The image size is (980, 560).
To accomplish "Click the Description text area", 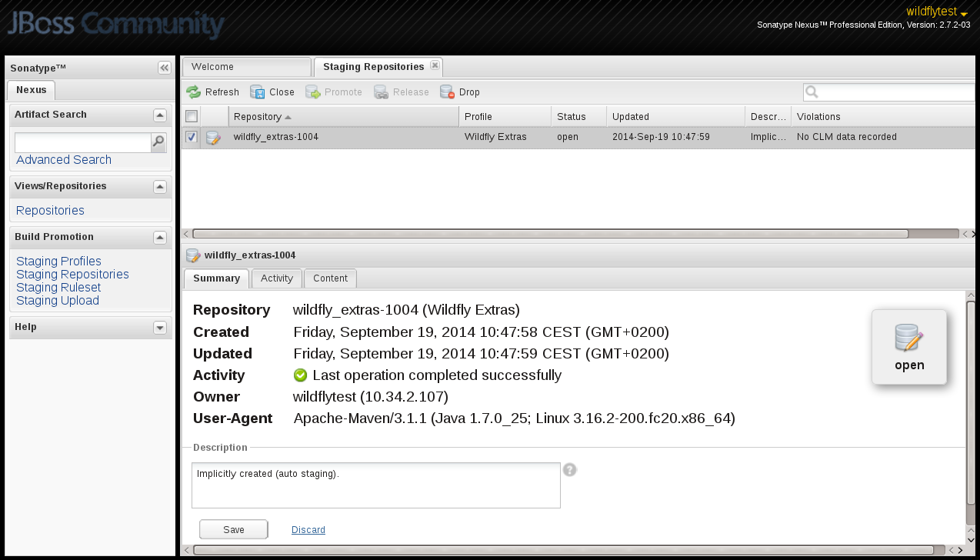I will pos(376,485).
